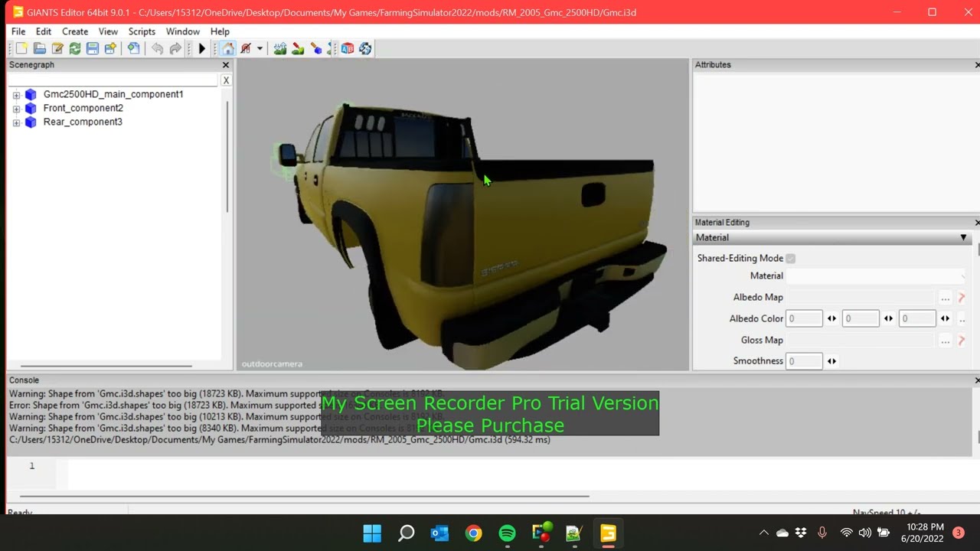
Task: Click the second Albedo Color value field
Action: (861, 318)
